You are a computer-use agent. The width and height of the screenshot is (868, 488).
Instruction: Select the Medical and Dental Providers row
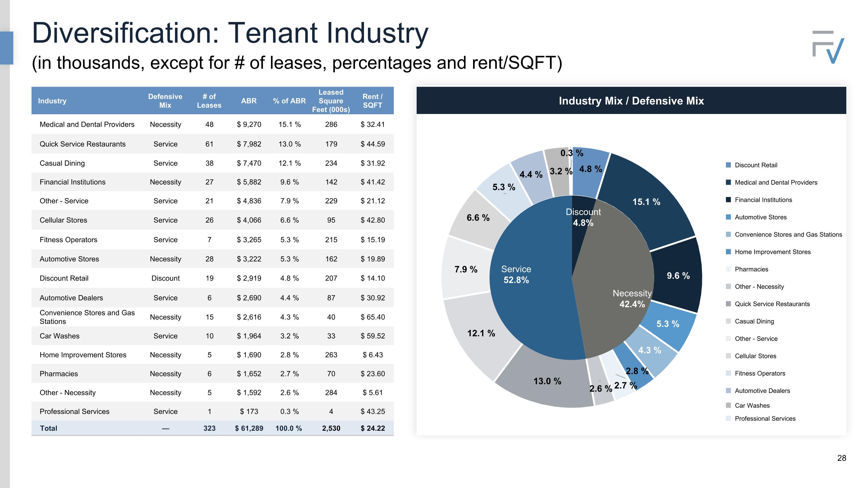212,125
